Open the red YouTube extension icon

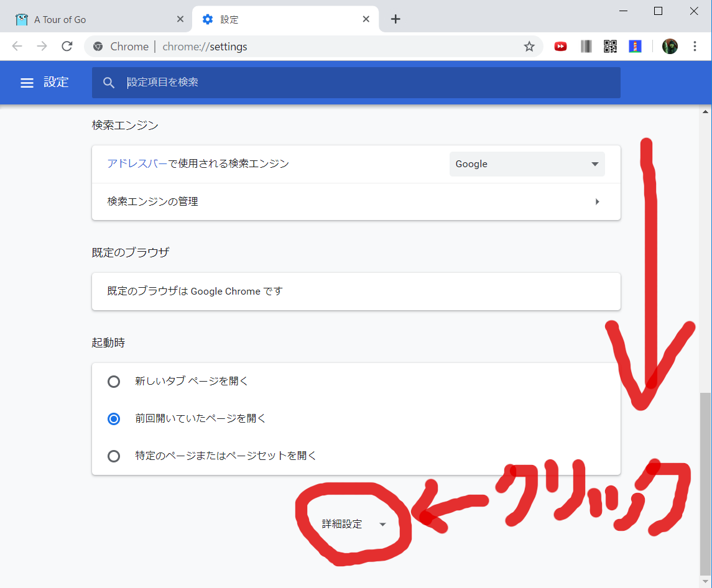(x=560, y=47)
